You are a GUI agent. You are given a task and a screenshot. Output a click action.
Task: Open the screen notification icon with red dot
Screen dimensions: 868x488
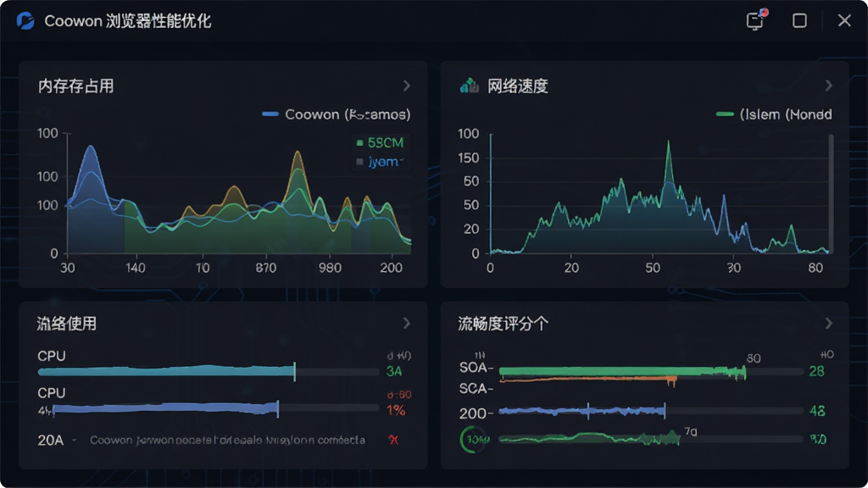(x=755, y=20)
